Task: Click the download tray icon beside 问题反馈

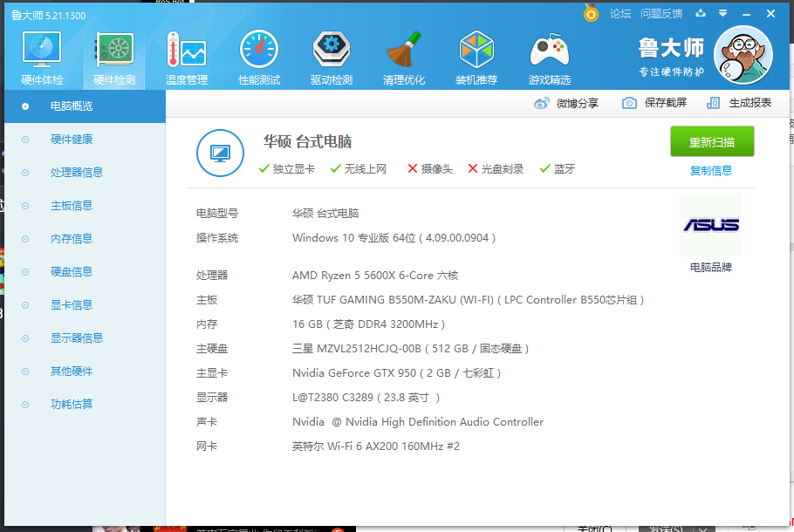Action: point(699,13)
